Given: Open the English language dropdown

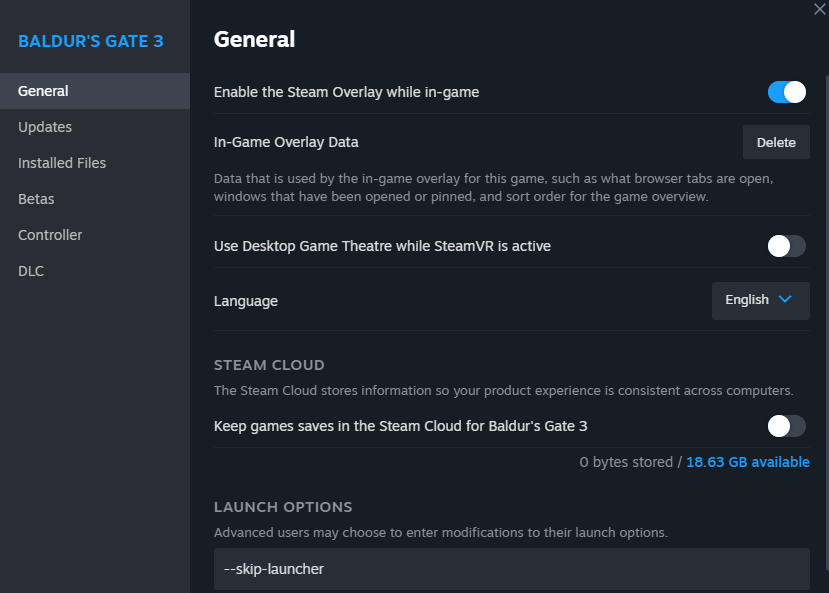Looking at the screenshot, I should click(760, 300).
